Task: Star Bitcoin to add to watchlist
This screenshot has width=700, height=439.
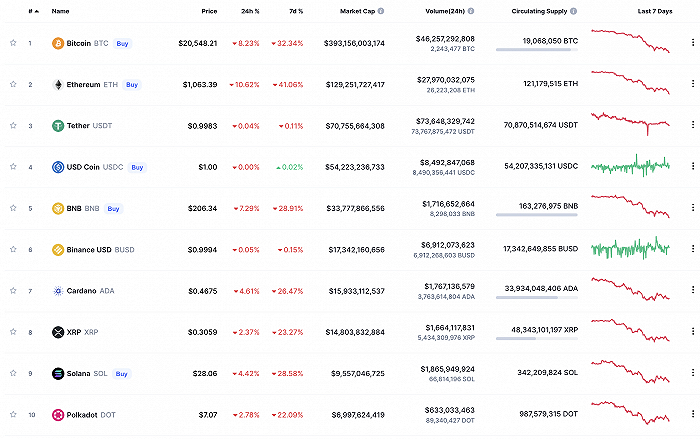Action: pos(13,44)
